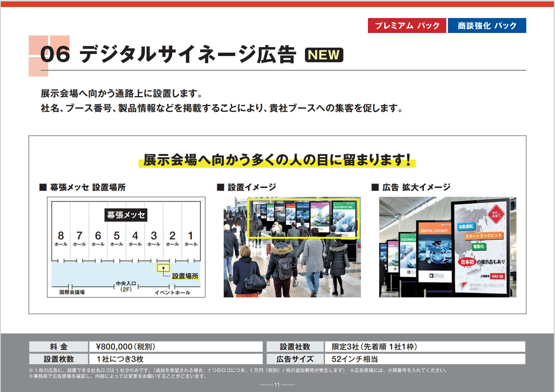
Task: Click the 1社につき3枚 cell
Action: point(176,359)
